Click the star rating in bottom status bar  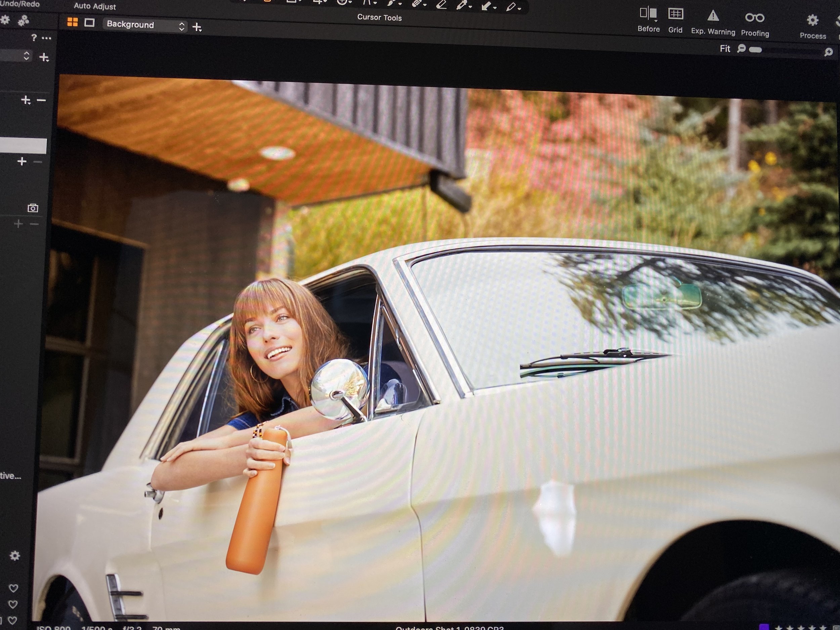point(801,627)
